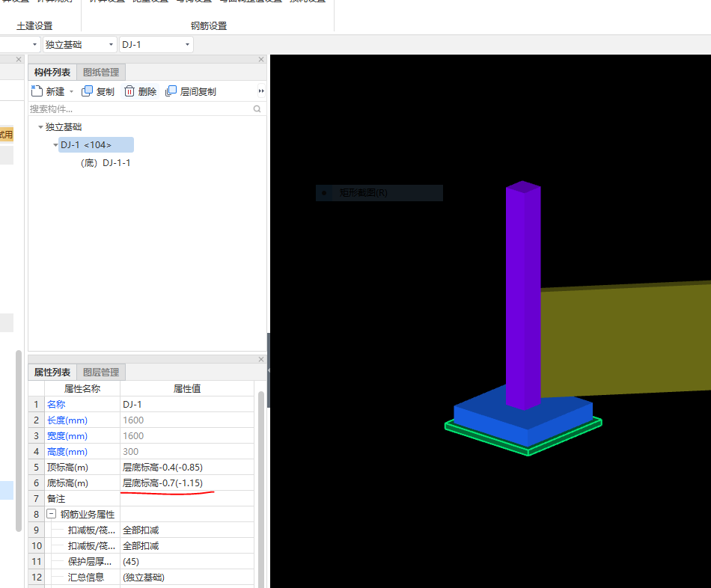711x588 pixels.
Task: Click the 底标高 value 层底标高-0.7(-1.15)
Action: [187, 483]
